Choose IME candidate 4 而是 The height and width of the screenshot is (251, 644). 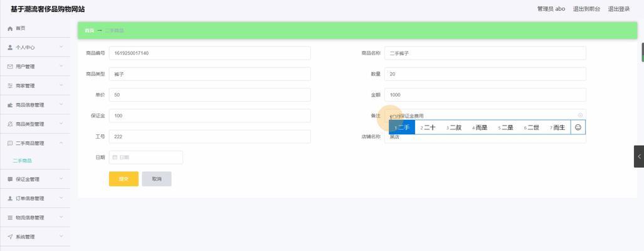coord(480,127)
